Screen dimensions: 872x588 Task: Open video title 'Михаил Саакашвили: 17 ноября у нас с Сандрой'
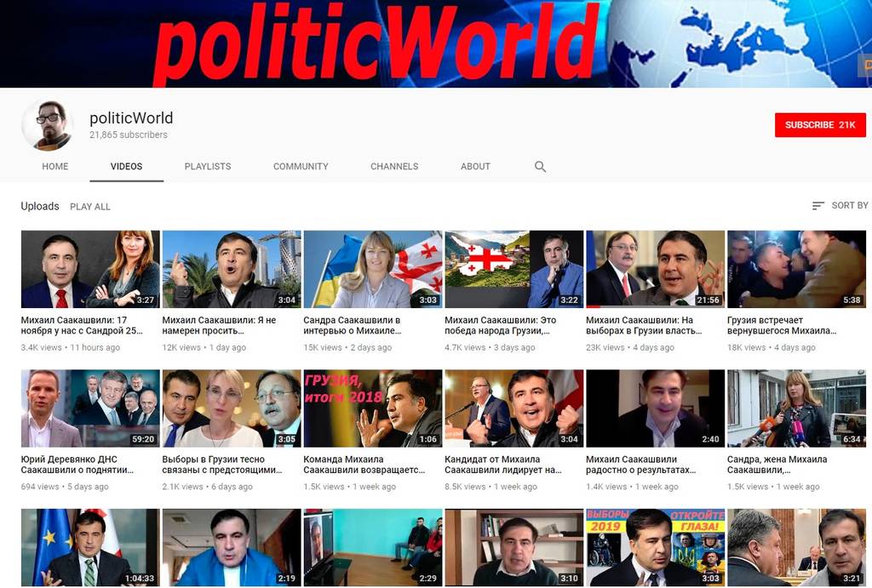point(82,325)
